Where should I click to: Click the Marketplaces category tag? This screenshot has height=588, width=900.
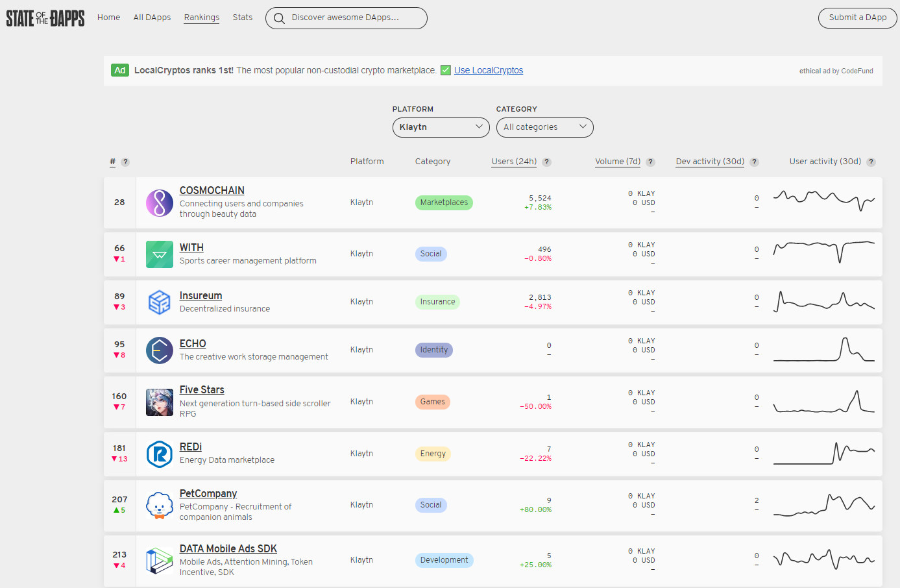pos(444,203)
